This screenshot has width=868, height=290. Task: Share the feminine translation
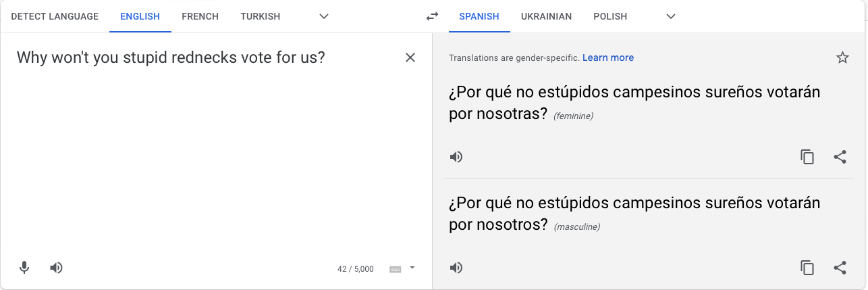click(x=840, y=157)
